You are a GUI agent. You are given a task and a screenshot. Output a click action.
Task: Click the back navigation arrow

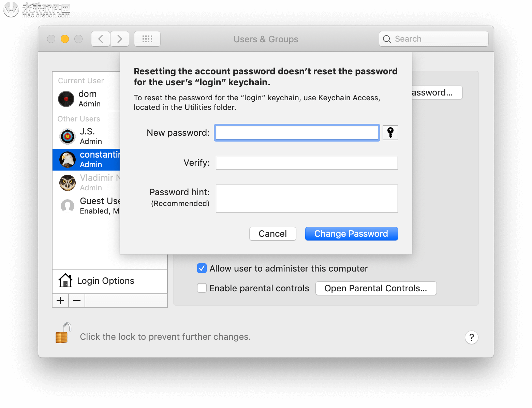[101, 39]
